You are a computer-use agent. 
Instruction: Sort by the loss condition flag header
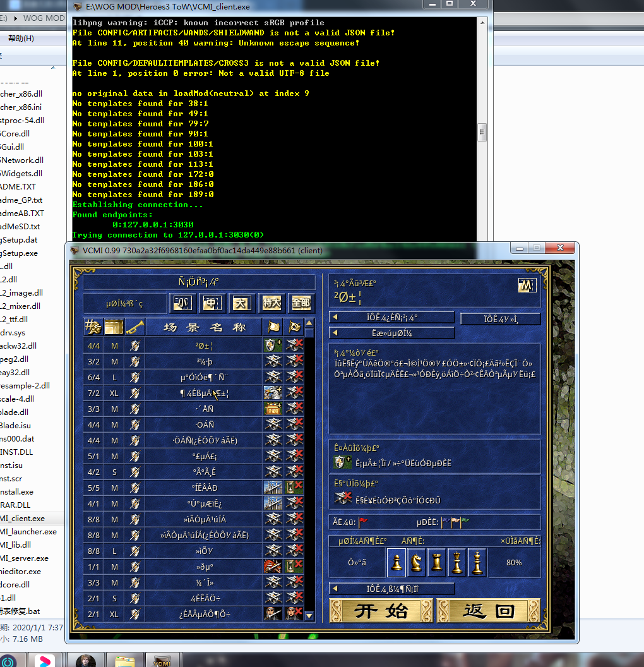(294, 327)
